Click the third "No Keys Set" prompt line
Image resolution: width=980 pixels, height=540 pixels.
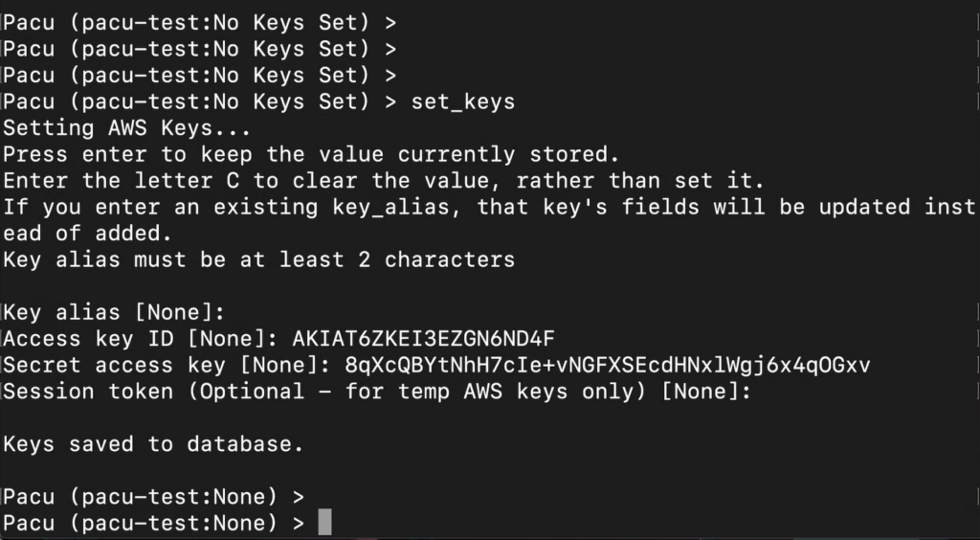[x=200, y=75]
